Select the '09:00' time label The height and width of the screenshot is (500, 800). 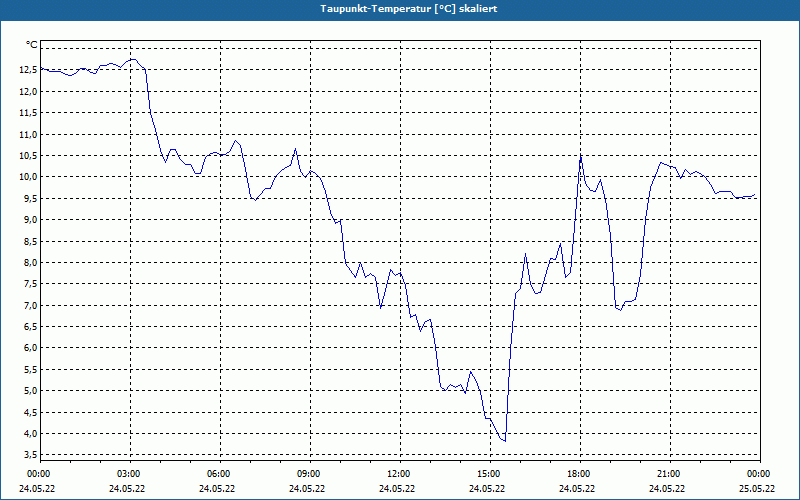click(308, 474)
